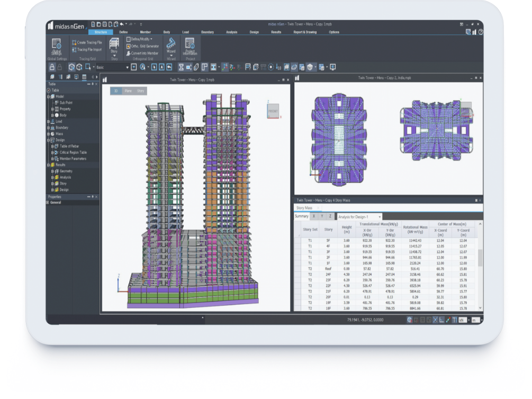Open Project Information
This screenshot has width=532, height=399.
(190, 47)
